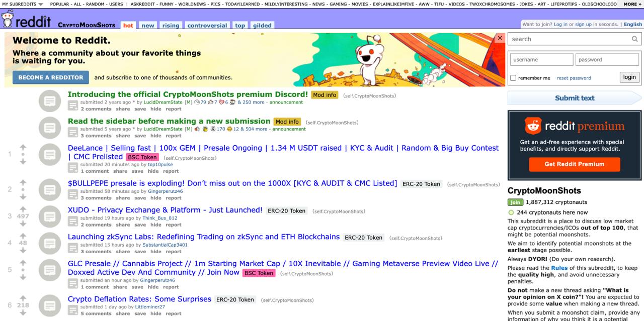Expand self-text of Crypto Deflation Rates post
This screenshot has height=321, width=644.
pyautogui.click(x=73, y=309)
